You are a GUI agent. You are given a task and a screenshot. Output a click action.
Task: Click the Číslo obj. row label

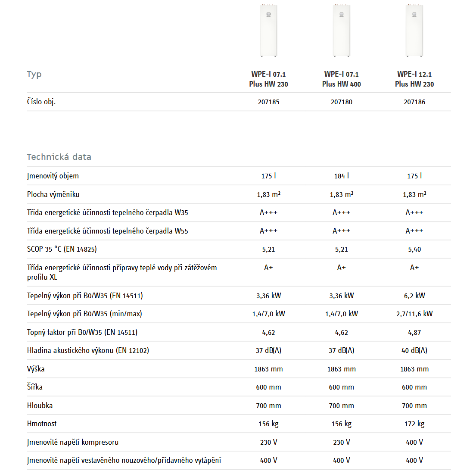coord(41,102)
